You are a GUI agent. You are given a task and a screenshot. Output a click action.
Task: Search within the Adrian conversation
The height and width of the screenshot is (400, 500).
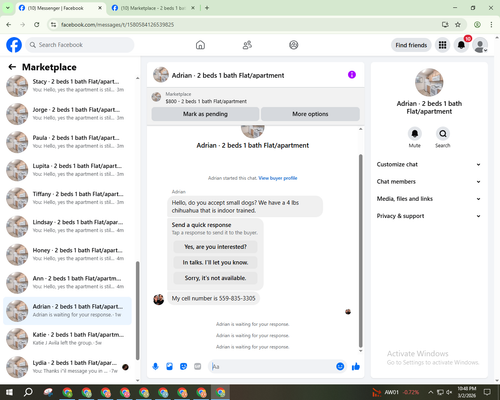click(443, 134)
